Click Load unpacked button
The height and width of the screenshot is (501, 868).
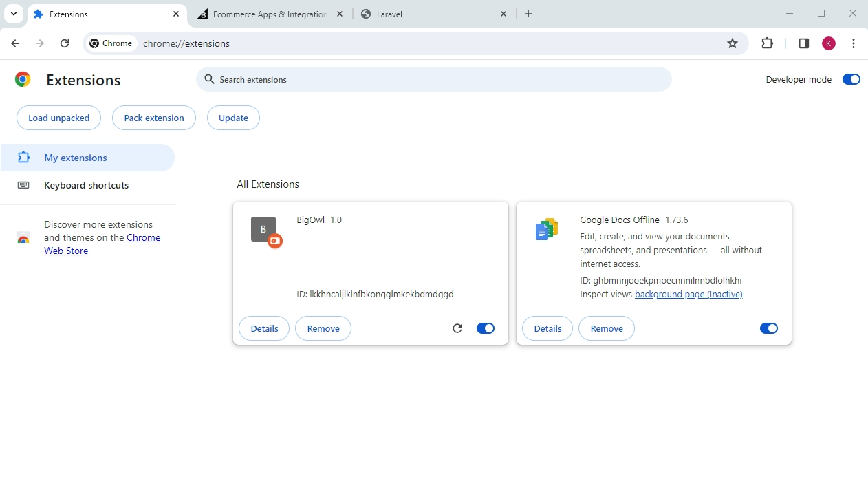point(58,118)
